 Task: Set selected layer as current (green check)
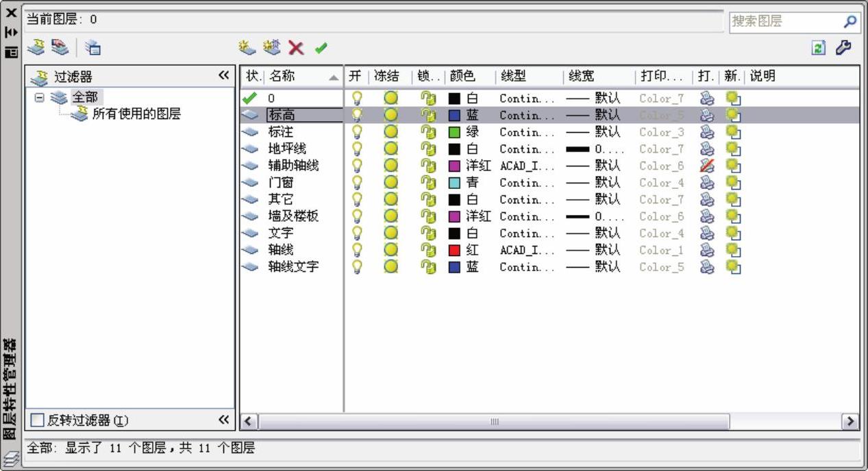pyautogui.click(x=321, y=48)
